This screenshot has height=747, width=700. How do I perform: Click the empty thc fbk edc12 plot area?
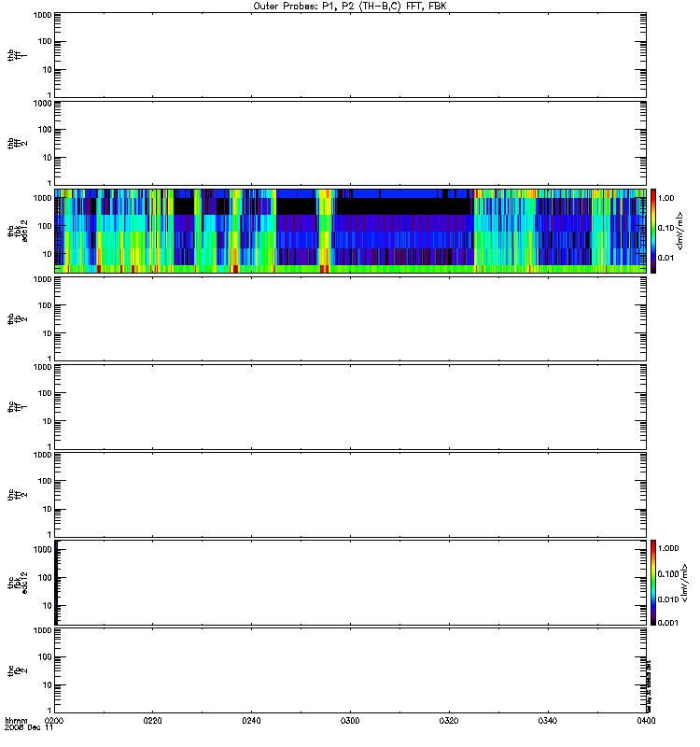tap(351, 583)
